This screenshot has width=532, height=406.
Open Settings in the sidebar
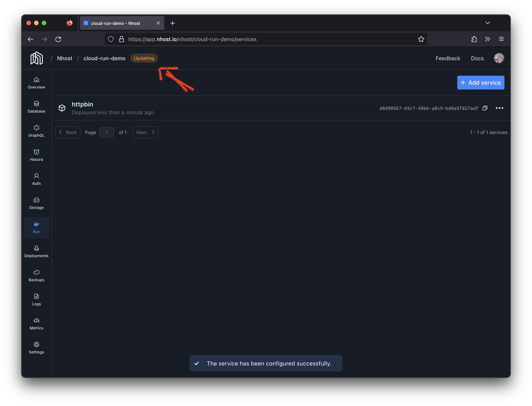36,348
